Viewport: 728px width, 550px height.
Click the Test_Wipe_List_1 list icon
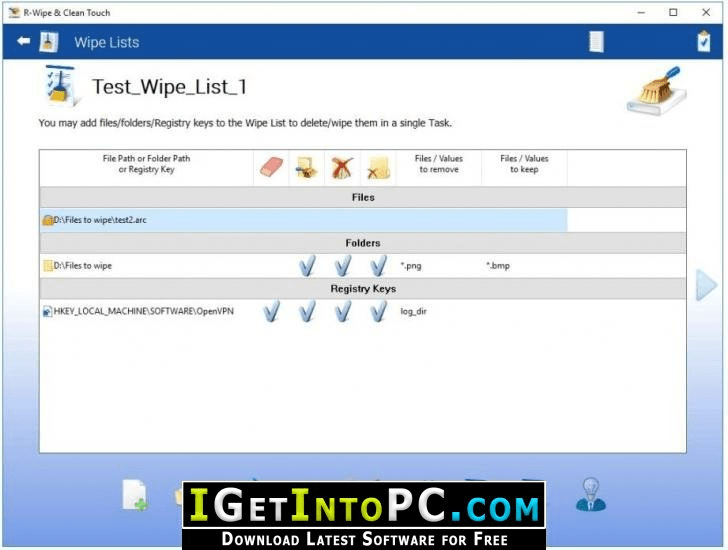pyautogui.click(x=61, y=86)
